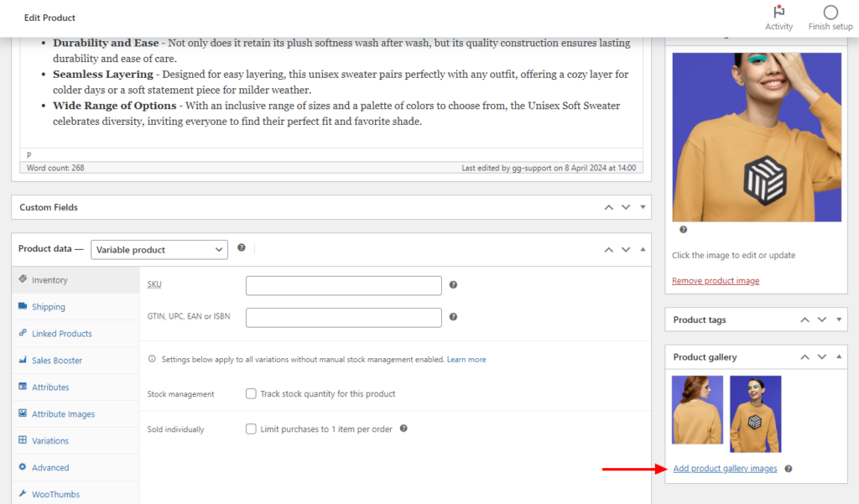
Task: Click the help icon beside SKU field
Action: [453, 285]
